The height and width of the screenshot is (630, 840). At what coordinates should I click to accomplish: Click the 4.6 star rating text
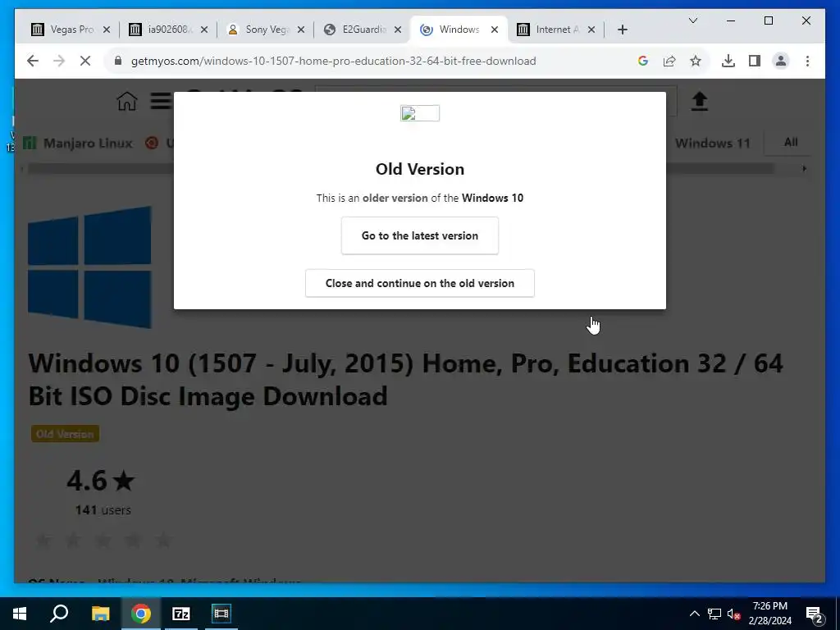point(100,481)
